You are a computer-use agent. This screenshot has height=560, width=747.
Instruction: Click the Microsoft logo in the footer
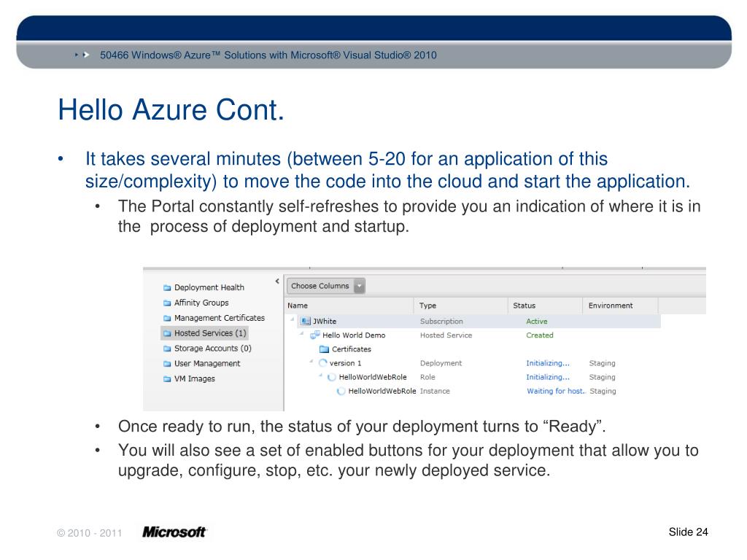coord(174,532)
